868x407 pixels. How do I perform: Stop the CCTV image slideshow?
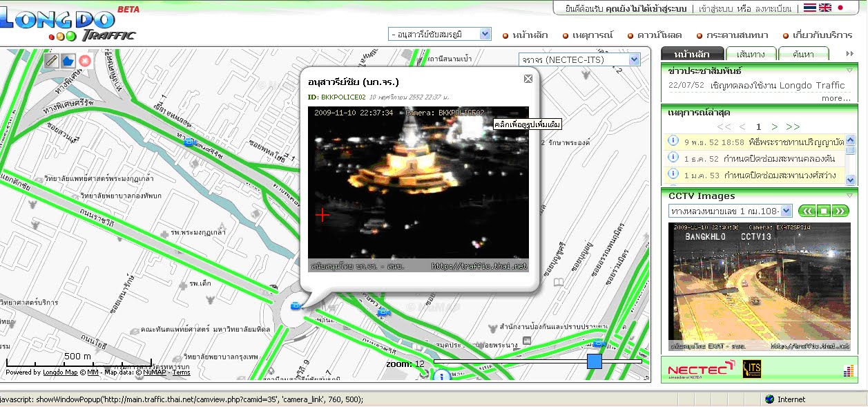coord(824,211)
